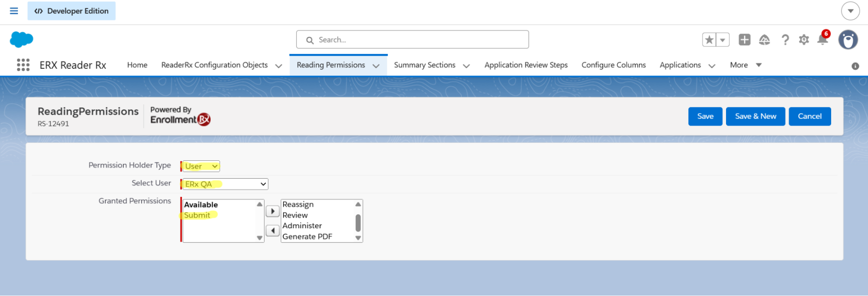Click the ReadingPermissions page title
Viewport: 868px width, 296px height.
(x=88, y=111)
